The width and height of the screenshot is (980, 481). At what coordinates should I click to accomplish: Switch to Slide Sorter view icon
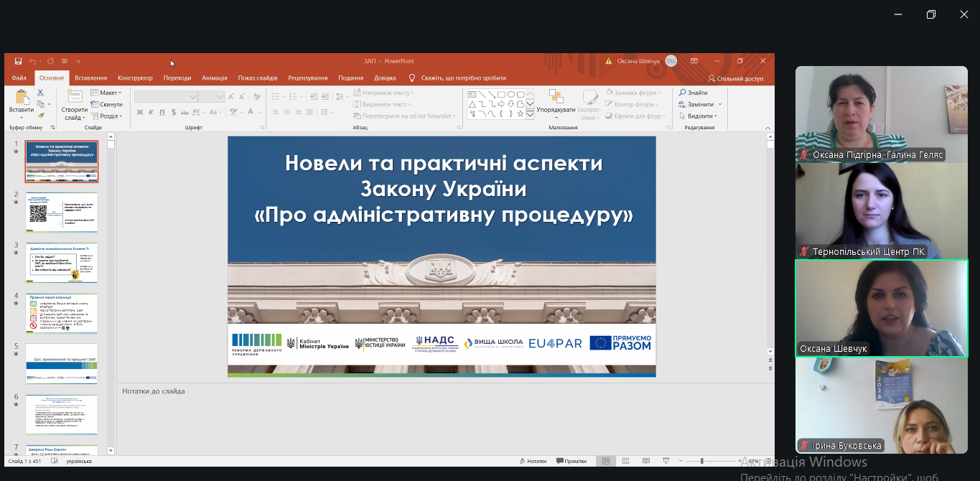point(626,461)
